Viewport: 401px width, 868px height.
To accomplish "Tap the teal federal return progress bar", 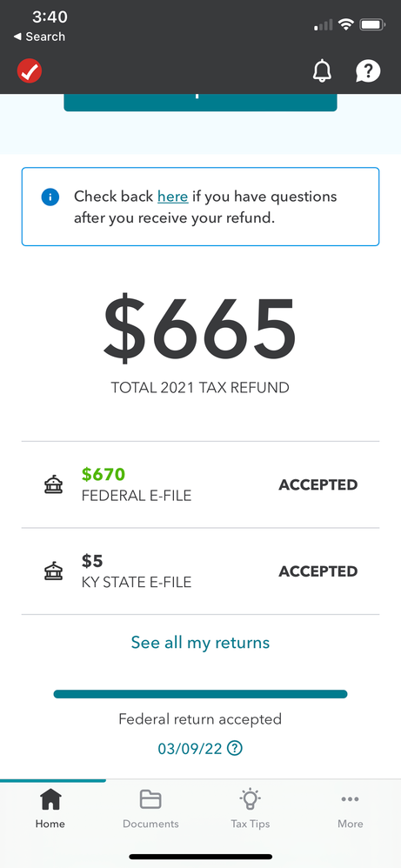I will (x=200, y=694).
